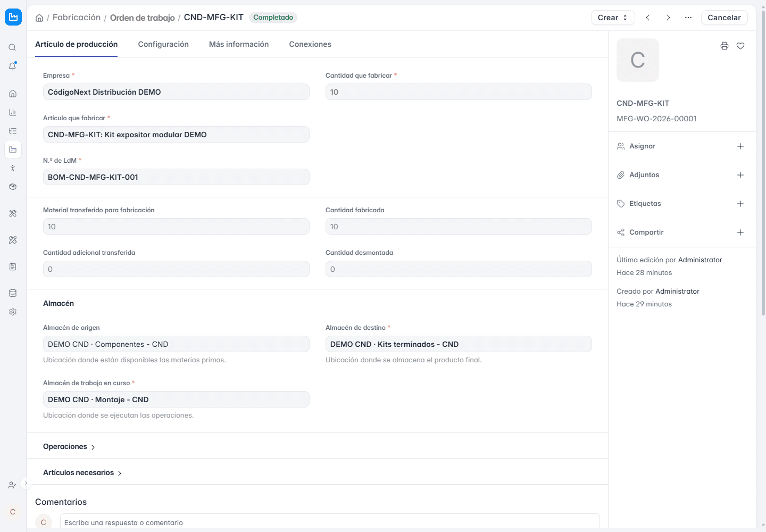This screenshot has height=532, width=766.
Task: Click the Cancelar button
Action: [724, 18]
